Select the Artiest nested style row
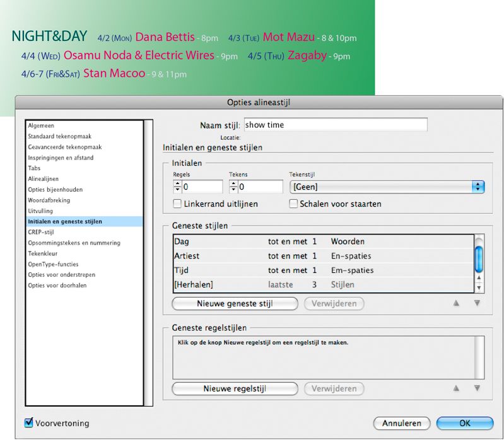Viewport: 504px width, 440px height. 324,256
